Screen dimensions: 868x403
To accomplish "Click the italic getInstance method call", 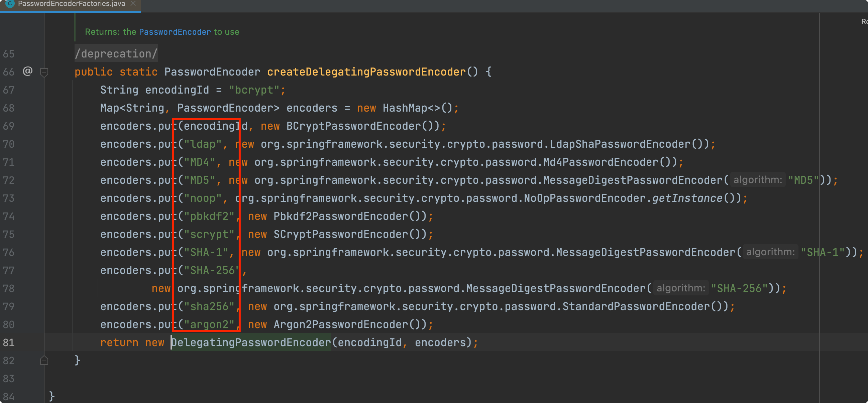I will coord(687,198).
